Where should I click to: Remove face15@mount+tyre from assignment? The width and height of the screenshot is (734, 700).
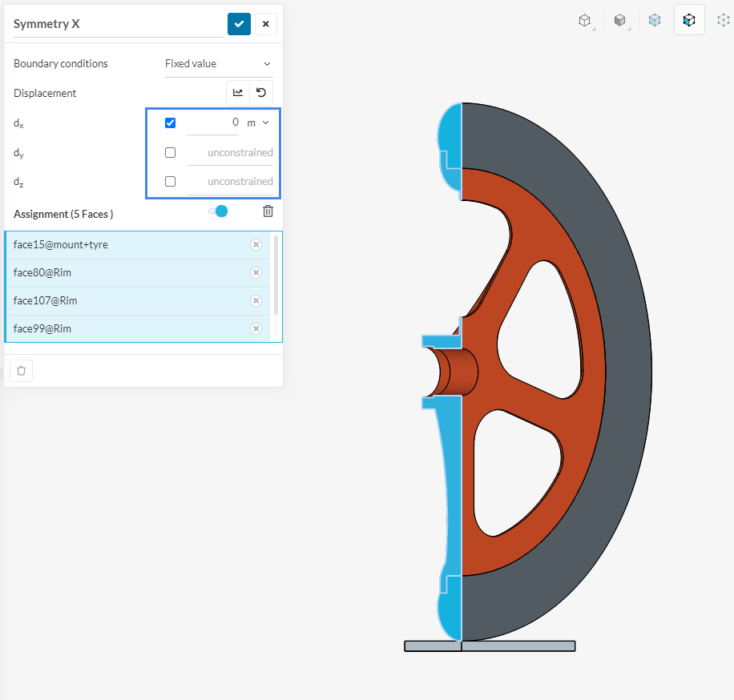click(x=256, y=245)
